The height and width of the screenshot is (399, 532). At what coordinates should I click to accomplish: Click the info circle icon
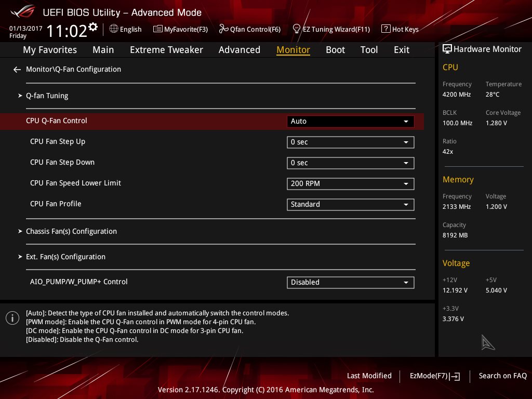point(12,318)
